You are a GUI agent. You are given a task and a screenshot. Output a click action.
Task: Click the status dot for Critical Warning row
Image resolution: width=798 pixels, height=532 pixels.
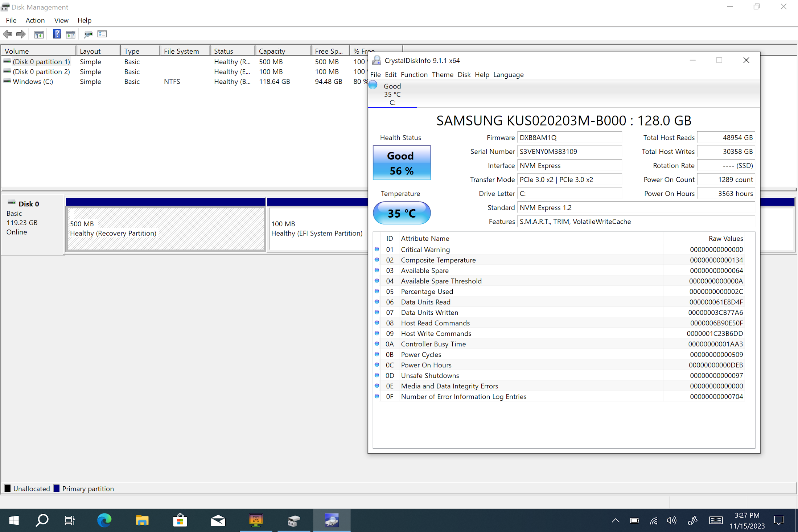377,249
